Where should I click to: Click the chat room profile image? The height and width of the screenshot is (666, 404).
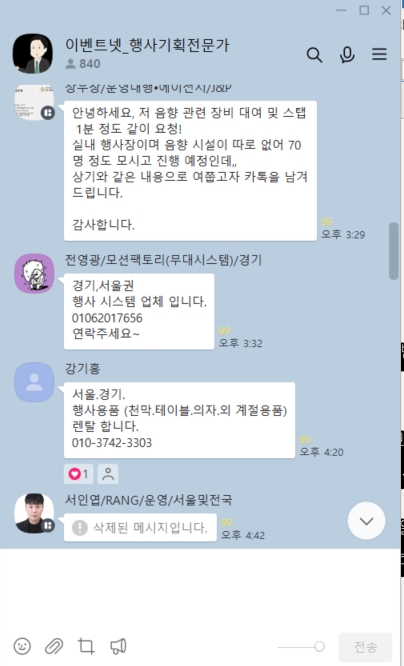point(33,54)
